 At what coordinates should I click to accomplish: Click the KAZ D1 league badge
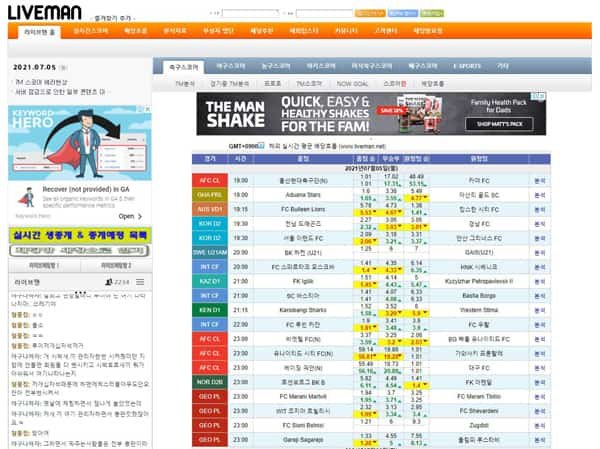[x=210, y=281]
